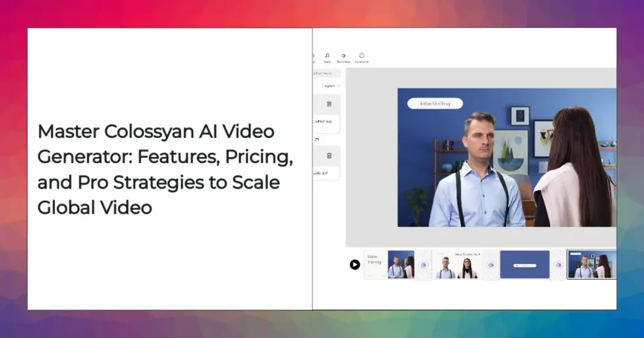This screenshot has width=644, height=338.
Task: Click the "Master Colossyan AI Video Generator" headline text
Action: point(165,169)
